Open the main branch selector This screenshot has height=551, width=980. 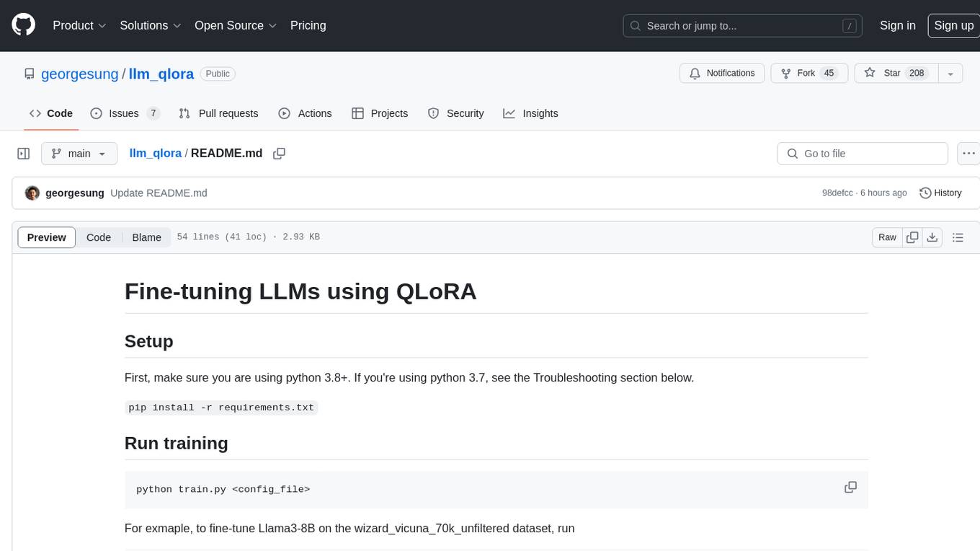point(79,154)
